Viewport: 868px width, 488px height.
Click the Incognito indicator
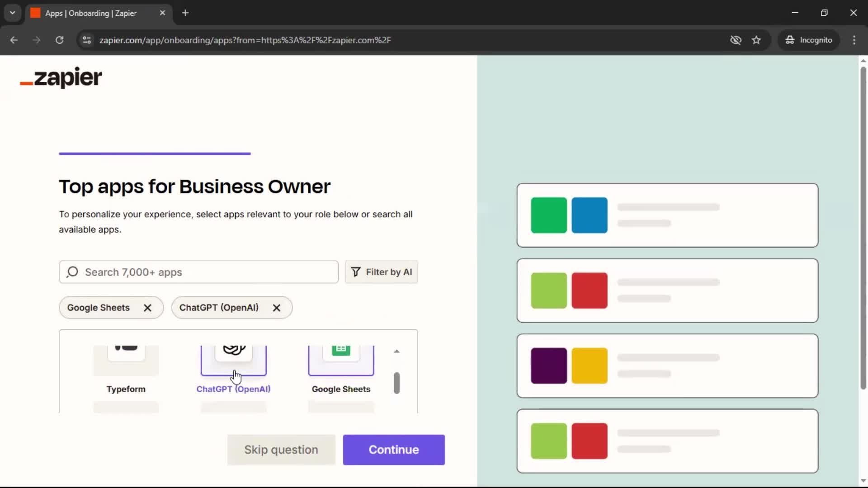click(809, 40)
